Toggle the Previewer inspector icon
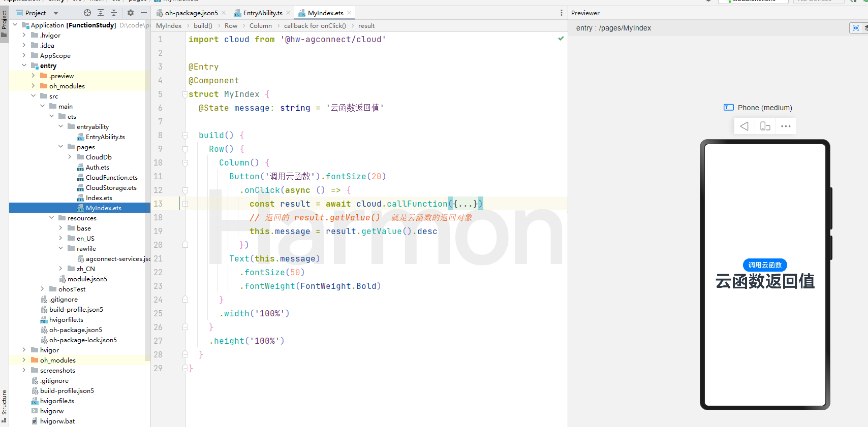 click(x=856, y=28)
